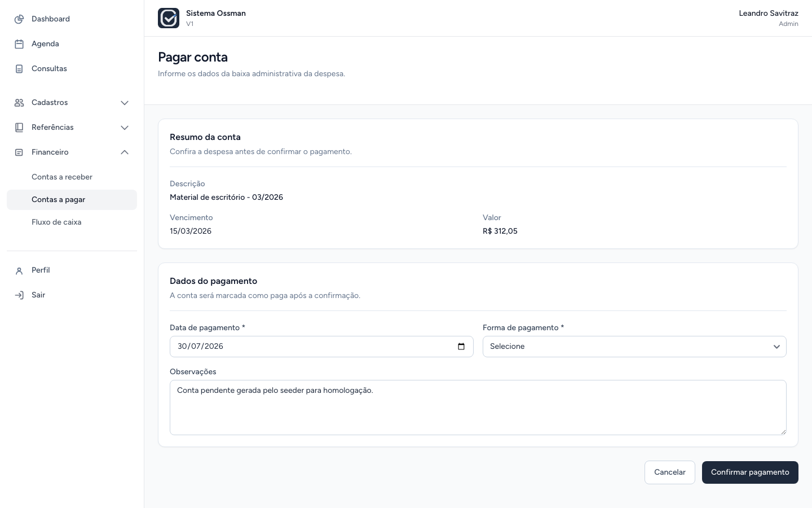Click the Cancelar button

[x=670, y=472]
